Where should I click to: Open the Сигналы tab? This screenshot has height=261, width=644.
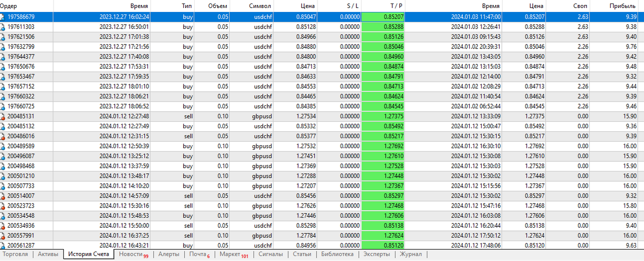point(271,255)
